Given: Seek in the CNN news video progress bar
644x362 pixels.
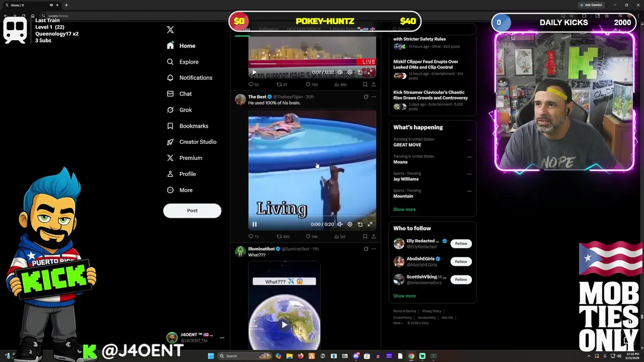Looking at the screenshot, I should (x=312, y=64).
